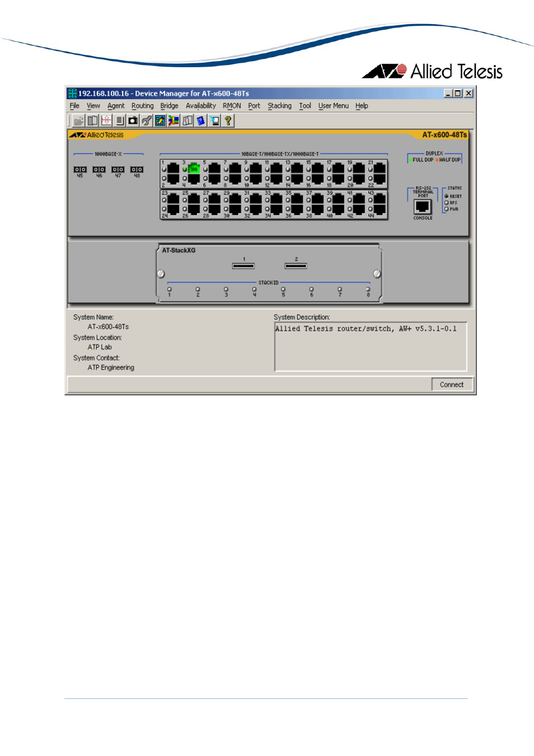This screenshot has width=534, height=756.
Task: Click the multicolored flags toolbar icon
Action: [174, 120]
